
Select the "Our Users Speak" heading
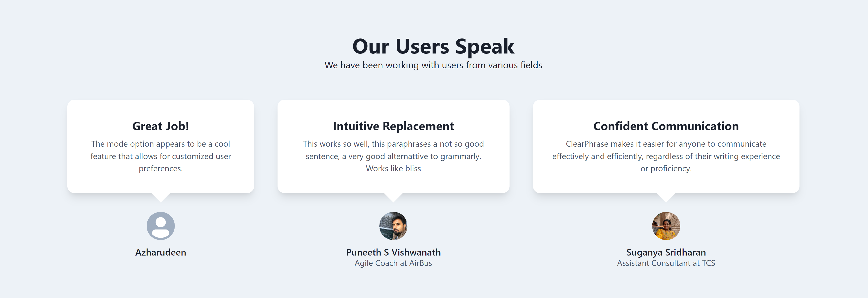pyautogui.click(x=433, y=46)
